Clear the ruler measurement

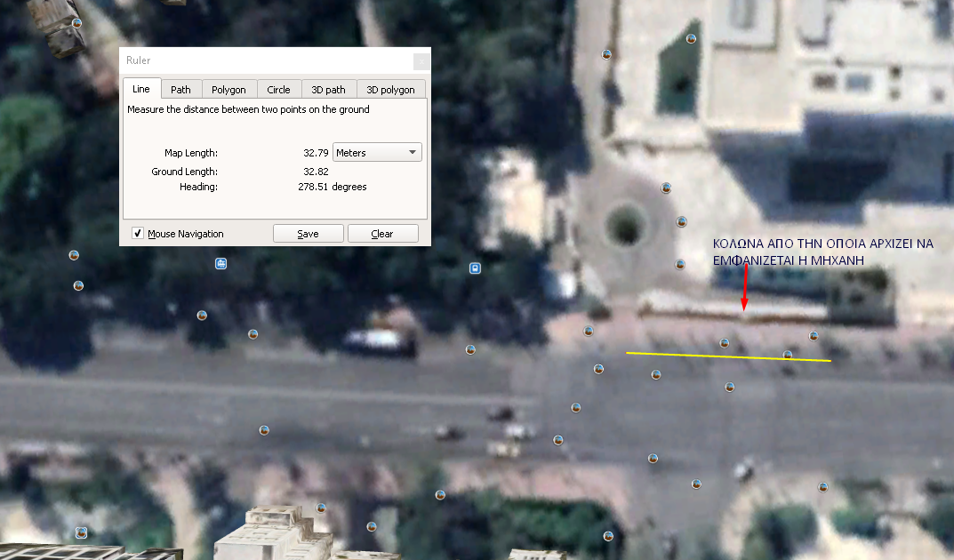[382, 234]
